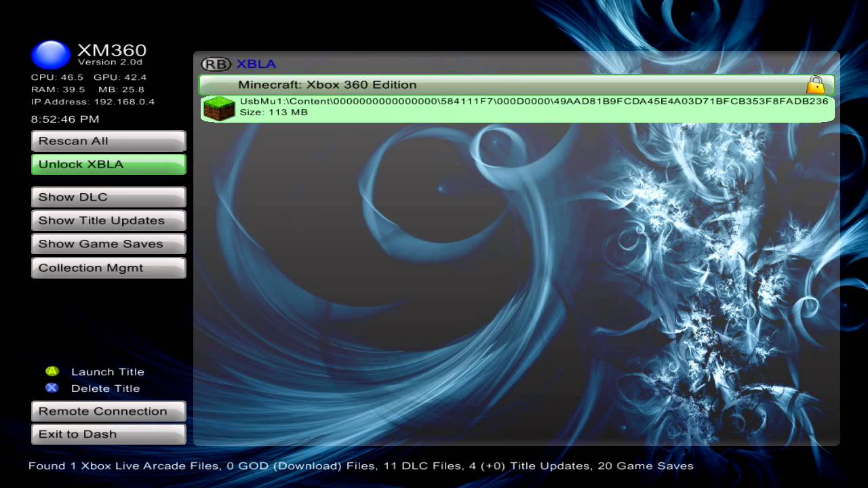Select the Rescan All button
The width and height of the screenshot is (868, 488).
click(108, 141)
